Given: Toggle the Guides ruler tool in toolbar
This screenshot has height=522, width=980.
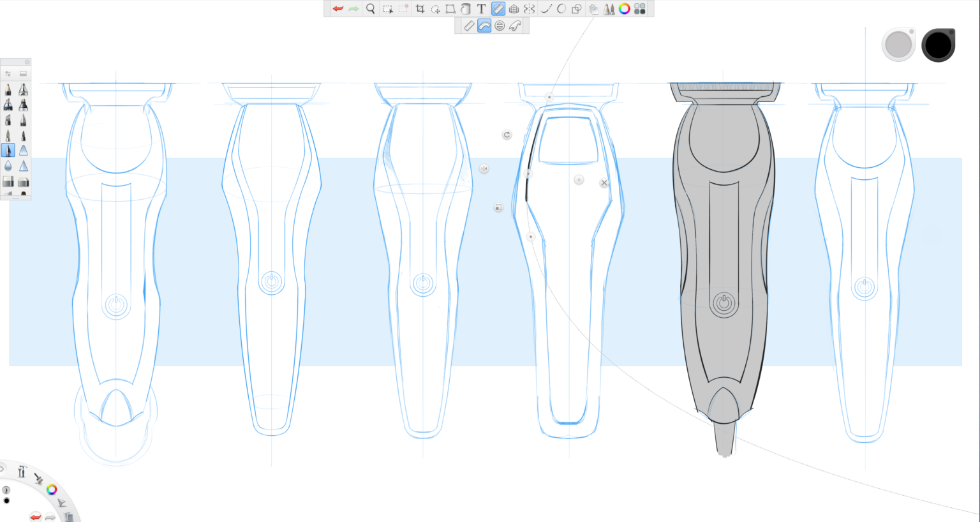Looking at the screenshot, I should [498, 9].
